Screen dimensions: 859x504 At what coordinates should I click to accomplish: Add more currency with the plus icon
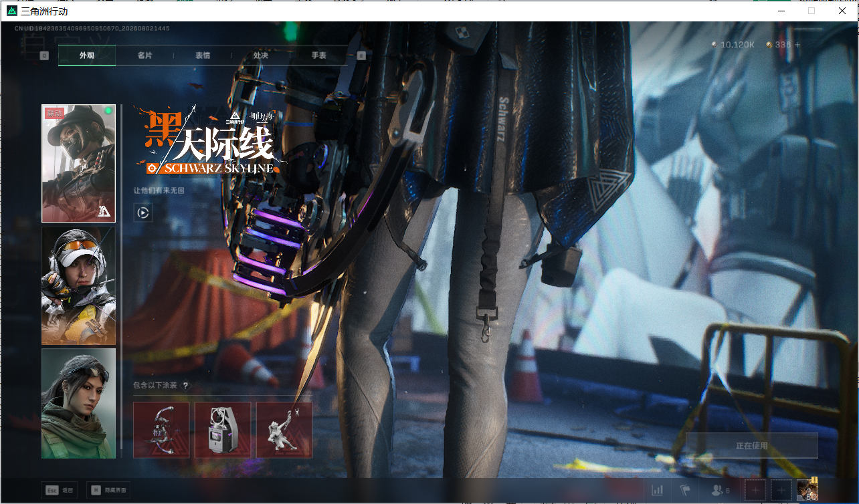pyautogui.click(x=797, y=45)
